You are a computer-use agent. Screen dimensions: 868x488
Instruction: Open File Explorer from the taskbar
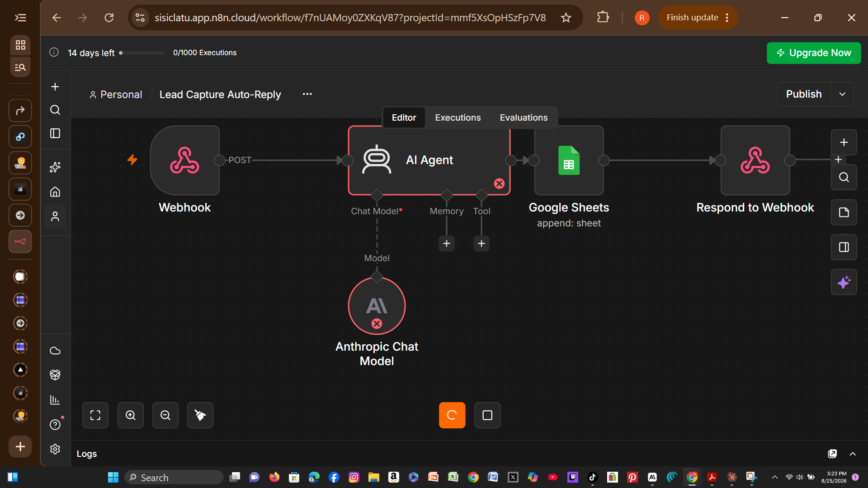tap(373, 477)
